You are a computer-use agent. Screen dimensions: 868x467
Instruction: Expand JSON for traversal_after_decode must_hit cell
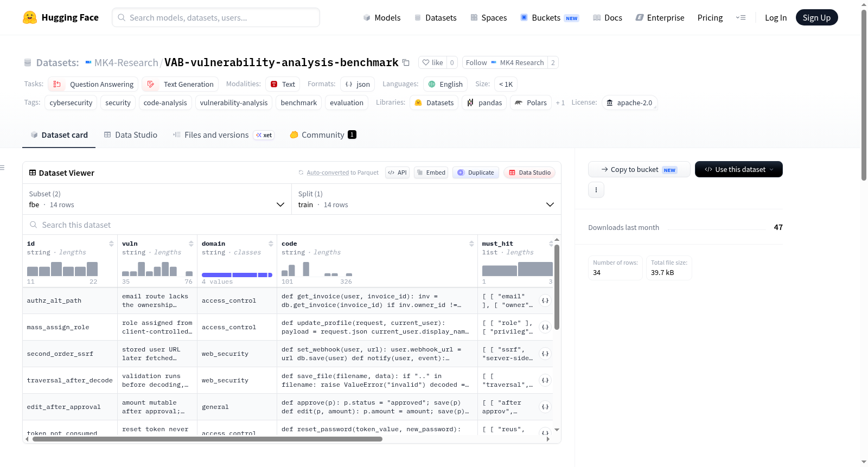pyautogui.click(x=545, y=380)
